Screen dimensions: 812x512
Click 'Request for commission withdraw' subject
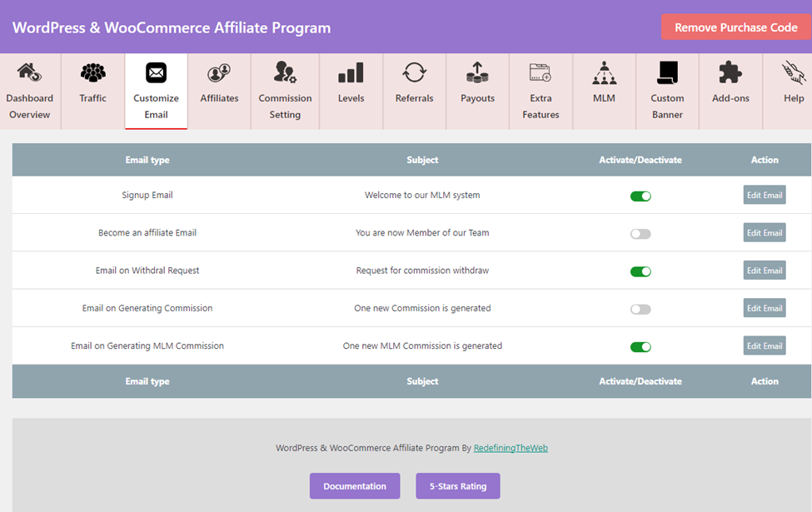[422, 271]
